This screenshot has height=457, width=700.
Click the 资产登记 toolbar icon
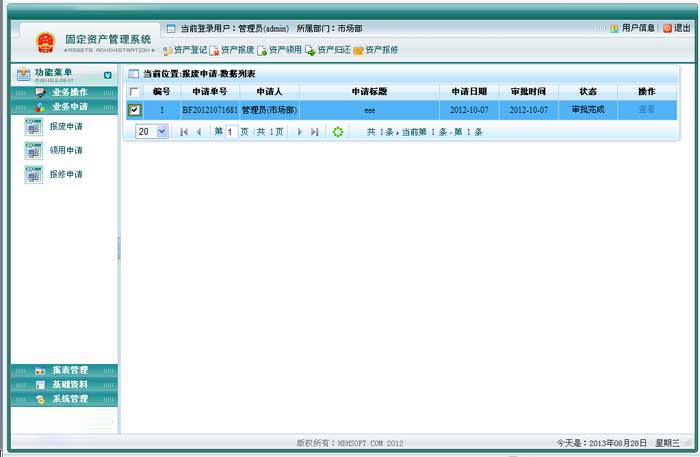(x=168, y=49)
